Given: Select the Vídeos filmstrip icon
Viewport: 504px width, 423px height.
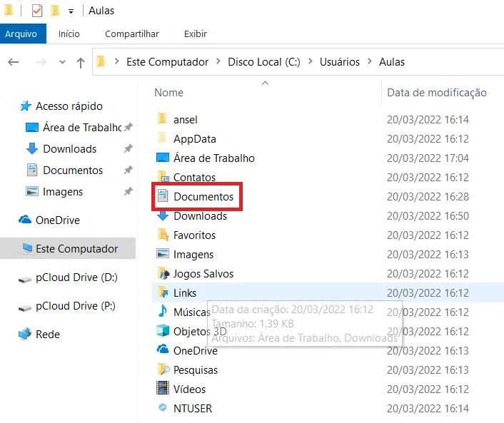Looking at the screenshot, I should [x=163, y=387].
